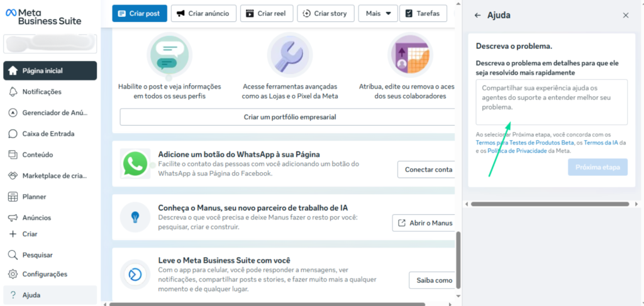644x306 pixels.
Task: Open the Mais dropdown menu
Action: click(378, 13)
